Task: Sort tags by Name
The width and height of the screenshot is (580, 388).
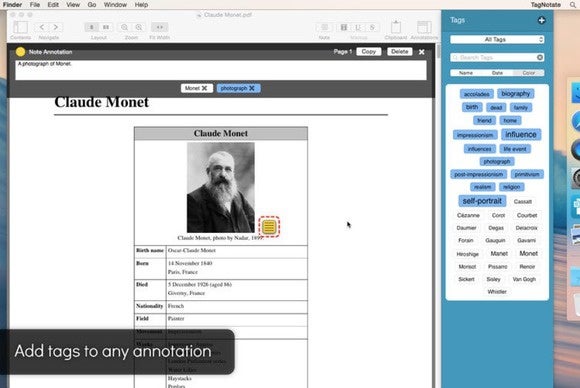Action: [466, 73]
